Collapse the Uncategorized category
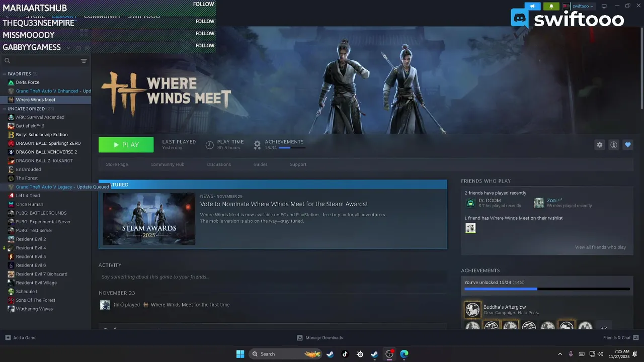This screenshot has height=362, width=644. (x=5, y=109)
